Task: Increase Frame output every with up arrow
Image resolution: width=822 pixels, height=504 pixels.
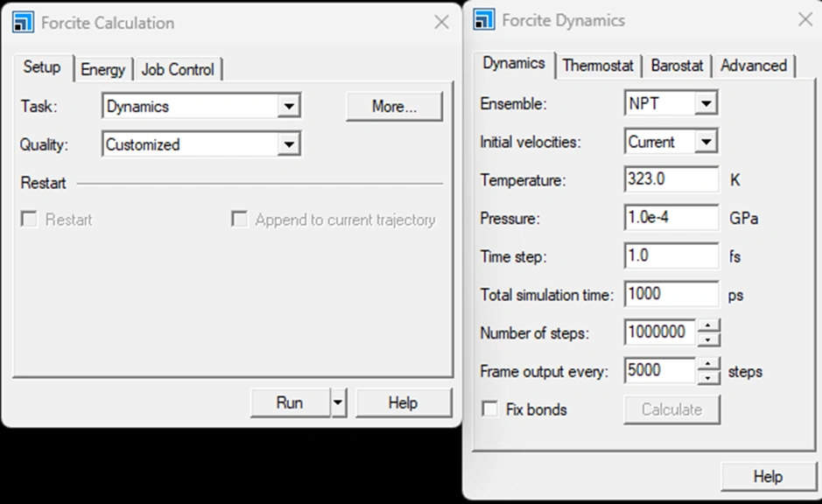Action: click(x=709, y=364)
